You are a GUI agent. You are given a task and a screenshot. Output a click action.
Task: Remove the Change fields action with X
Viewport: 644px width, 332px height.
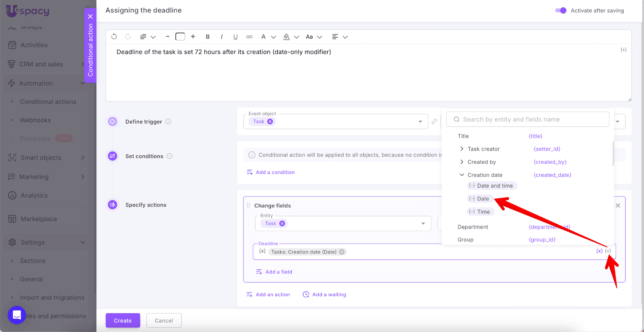pyautogui.click(x=618, y=206)
